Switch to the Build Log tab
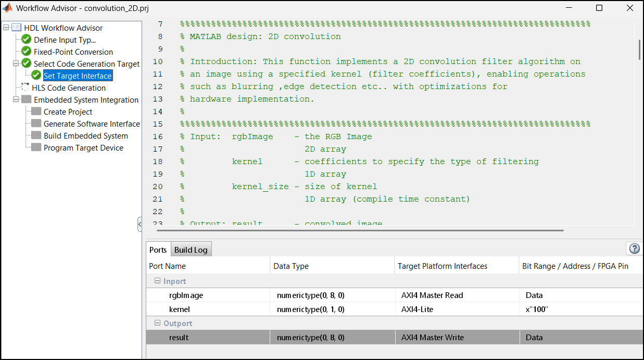644x360 pixels. [x=191, y=250]
